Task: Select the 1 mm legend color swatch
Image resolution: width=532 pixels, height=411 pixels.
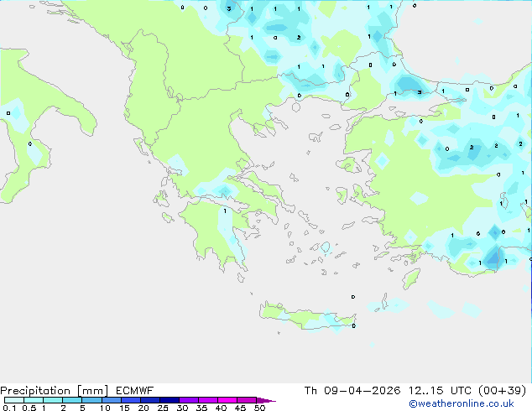Action: (x=53, y=400)
